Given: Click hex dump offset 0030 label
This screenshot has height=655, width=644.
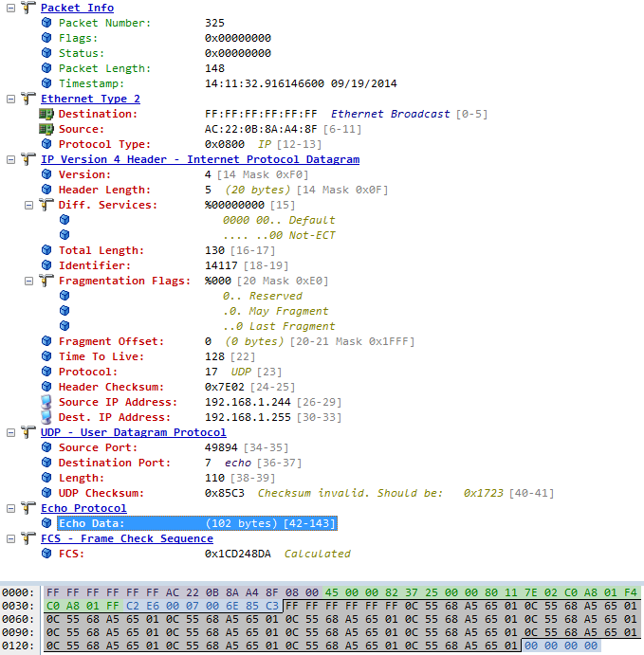Looking at the screenshot, I should pos(18,606).
